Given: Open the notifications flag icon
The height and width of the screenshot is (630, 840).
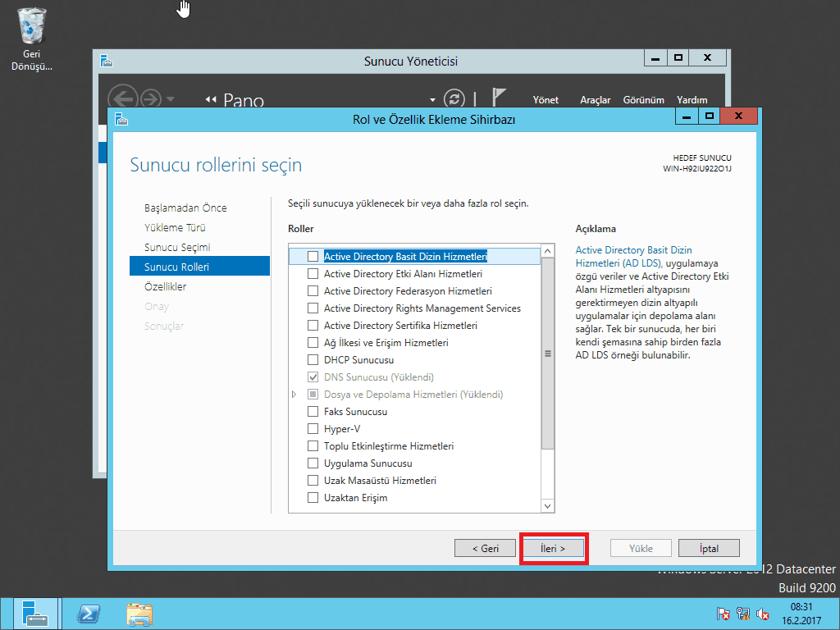Looking at the screenshot, I should pos(499,97).
